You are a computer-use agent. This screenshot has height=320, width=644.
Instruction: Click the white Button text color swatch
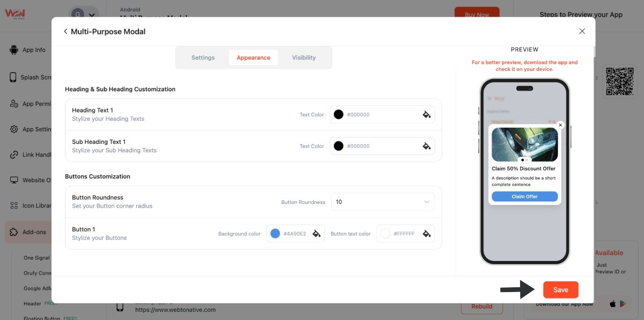(x=385, y=234)
